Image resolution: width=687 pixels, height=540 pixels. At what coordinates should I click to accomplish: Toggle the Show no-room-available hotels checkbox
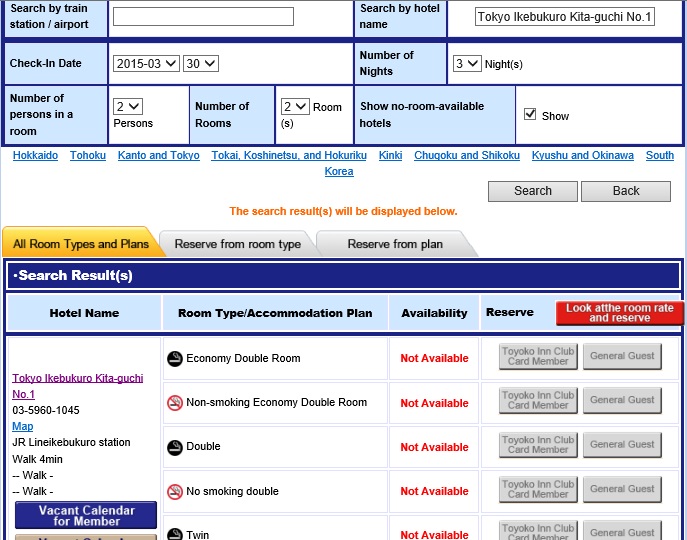(530, 114)
